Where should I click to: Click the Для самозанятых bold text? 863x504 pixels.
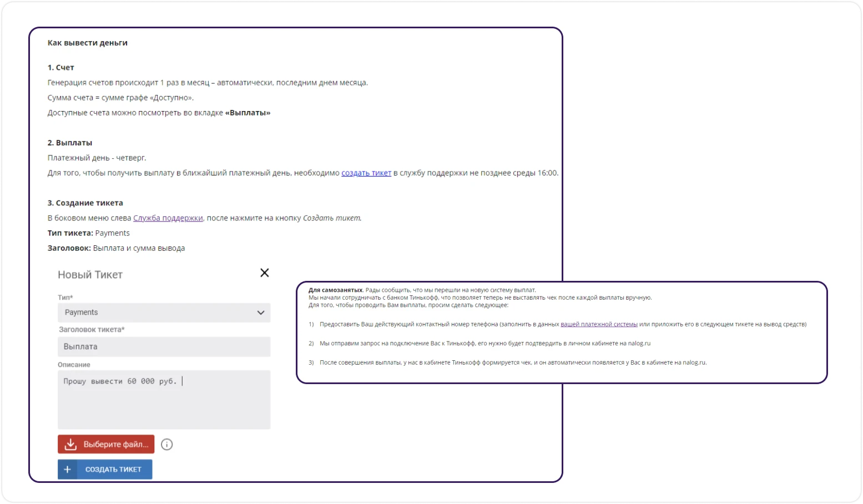(x=336, y=290)
